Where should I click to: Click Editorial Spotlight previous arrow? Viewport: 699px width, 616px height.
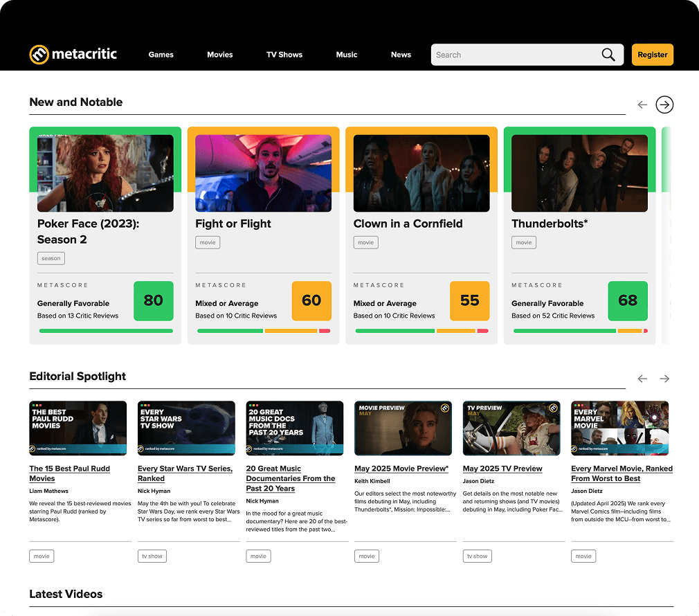click(642, 379)
